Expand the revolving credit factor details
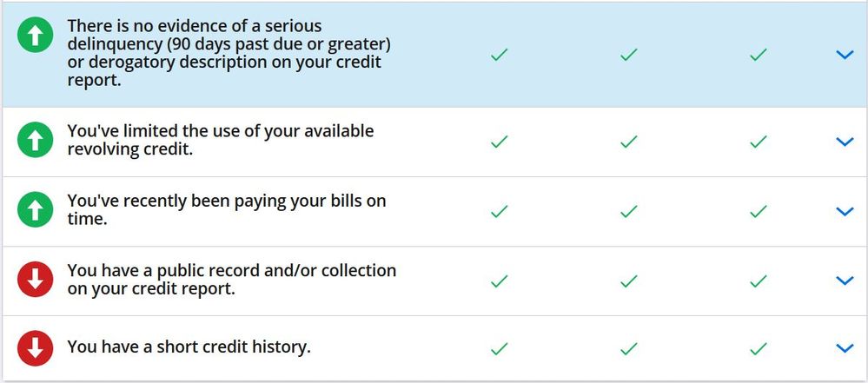 point(844,142)
